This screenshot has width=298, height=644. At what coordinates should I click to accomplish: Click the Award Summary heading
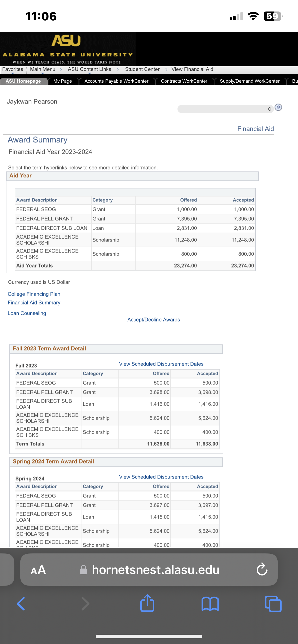38,140
